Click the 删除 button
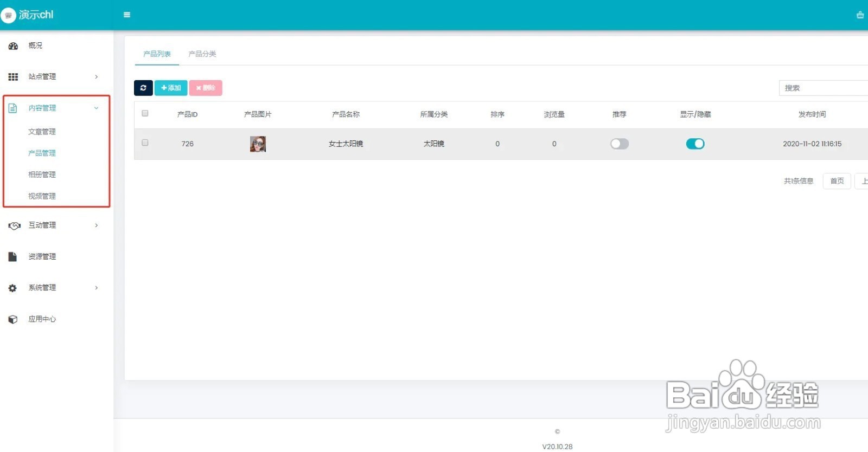The width and height of the screenshot is (868, 452). (x=206, y=88)
